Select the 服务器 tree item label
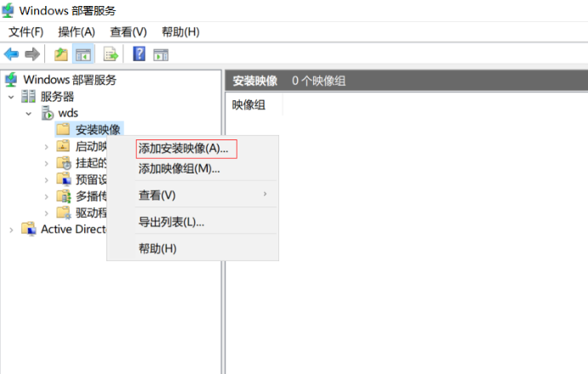Viewport: 588px width, 374px height. 57,97
